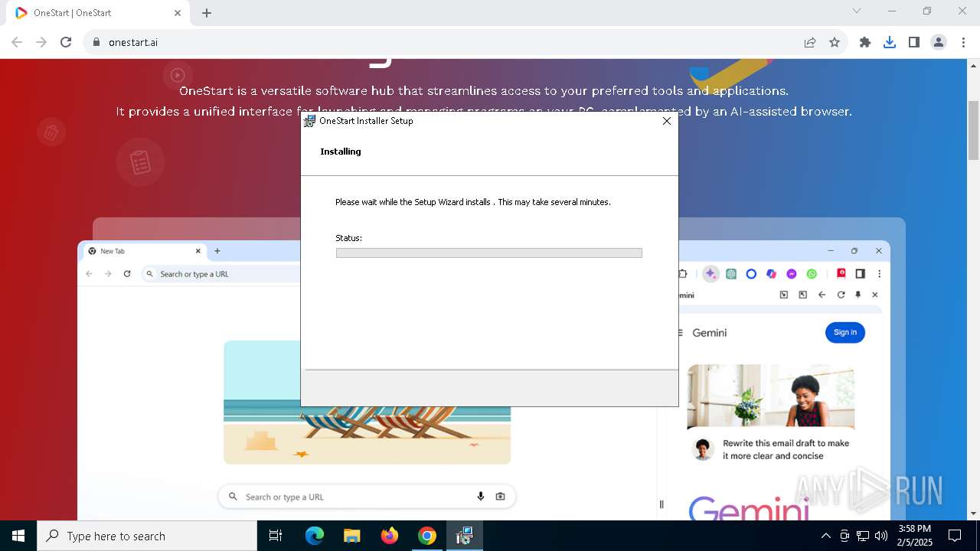Close the OneStart browser tab
Screen dimensions: 980x551
178,13
